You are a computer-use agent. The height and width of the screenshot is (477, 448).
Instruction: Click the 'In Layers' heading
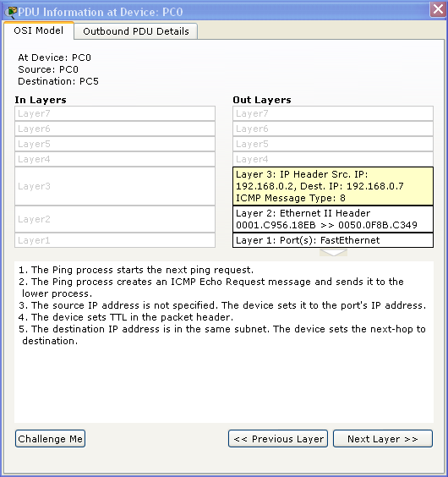pyautogui.click(x=41, y=100)
